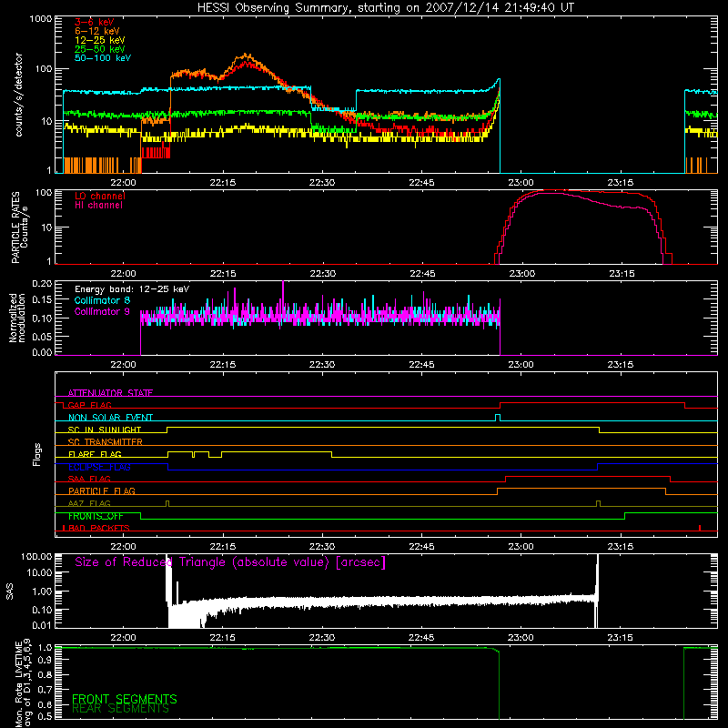
Task: Click the 23:00 tick label under the SAS plot
Action: pyautogui.click(x=521, y=638)
